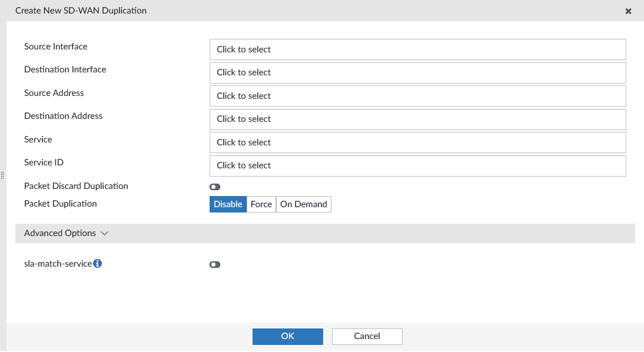Toggle Packet Discard Duplication switch
The width and height of the screenshot is (644, 352).
tap(215, 187)
